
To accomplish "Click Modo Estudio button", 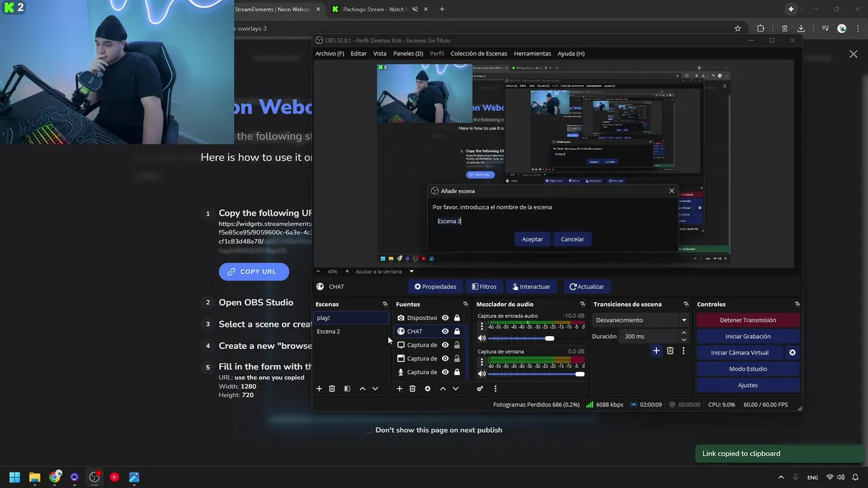I will coord(748,369).
